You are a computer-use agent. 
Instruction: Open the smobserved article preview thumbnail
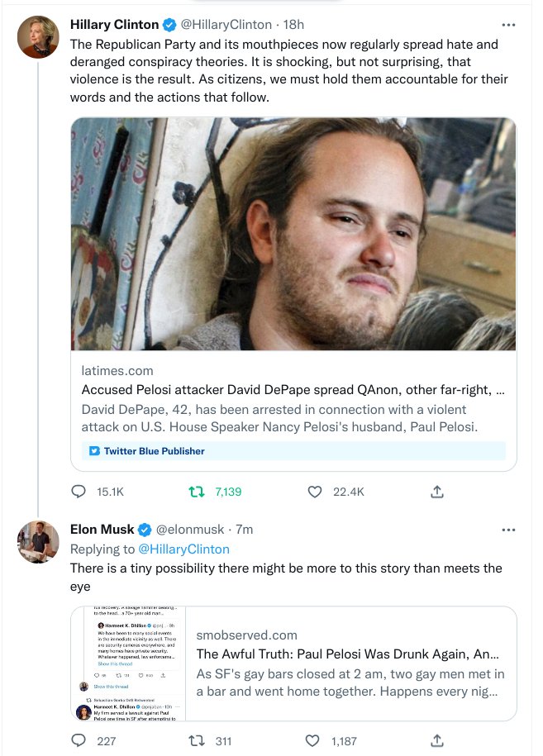tap(128, 663)
